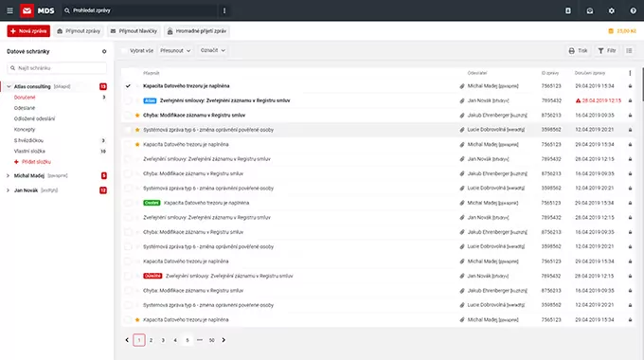Open the support mailbox icon in top bar
Screen dimensions: 644x360
pos(590,10)
